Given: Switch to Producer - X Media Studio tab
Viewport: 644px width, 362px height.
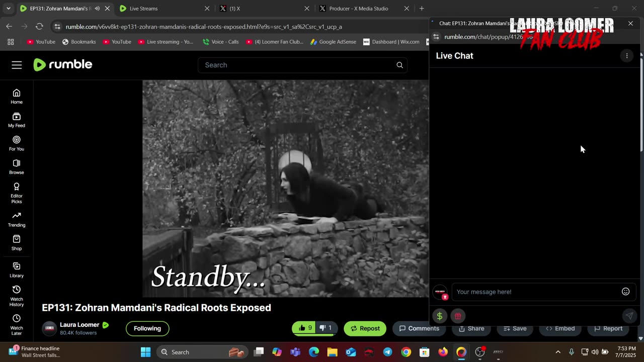Looking at the screenshot, I should point(365,9).
